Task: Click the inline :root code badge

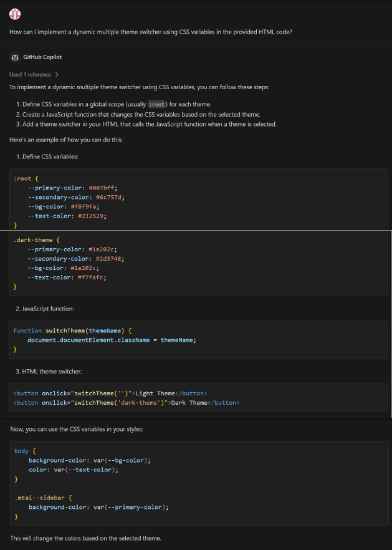Action: click(157, 105)
